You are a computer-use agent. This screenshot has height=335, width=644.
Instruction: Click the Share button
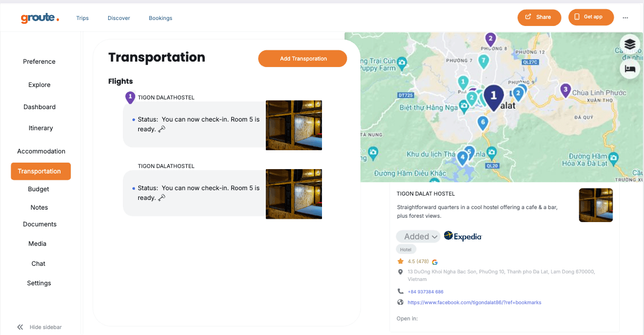tap(538, 17)
